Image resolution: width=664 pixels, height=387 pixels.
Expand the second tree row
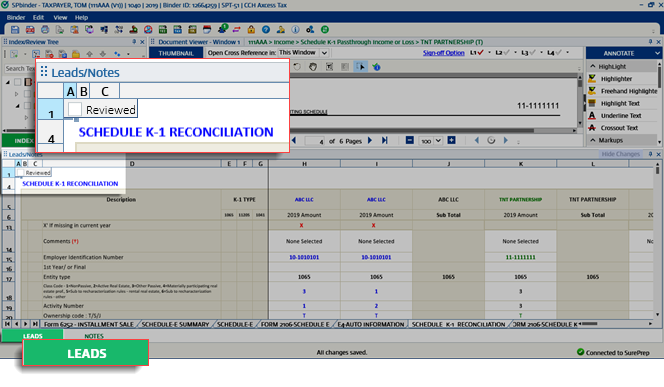coord(17,94)
